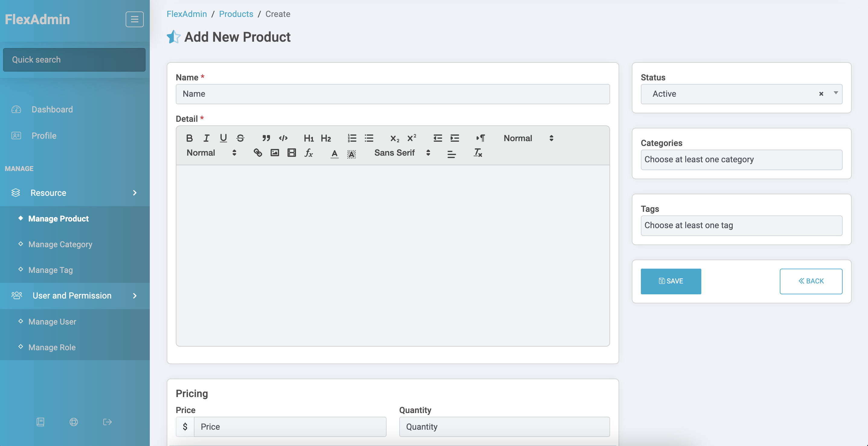Screen dimensions: 868x446
Task: Insert an image into the Detail editor
Action: pyautogui.click(x=275, y=153)
